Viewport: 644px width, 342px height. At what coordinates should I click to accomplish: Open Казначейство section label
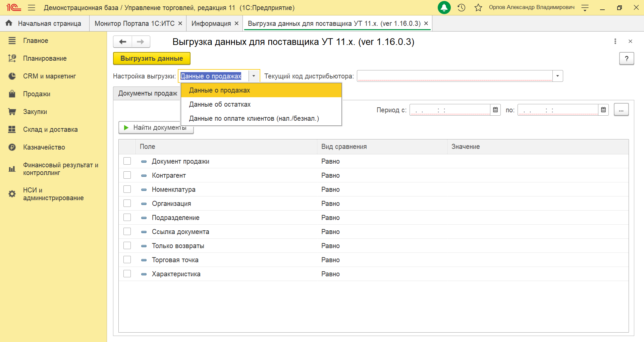44,147
